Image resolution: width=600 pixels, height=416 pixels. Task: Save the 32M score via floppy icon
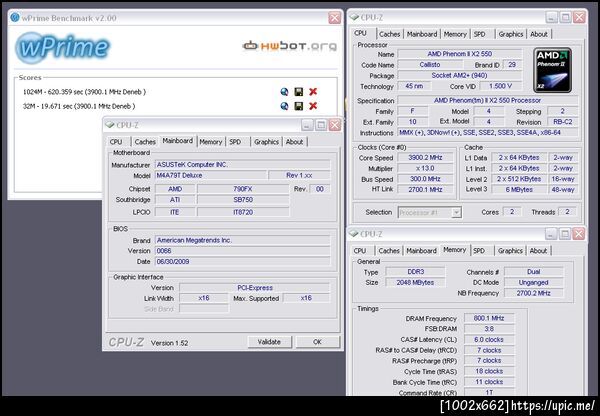coord(298,106)
